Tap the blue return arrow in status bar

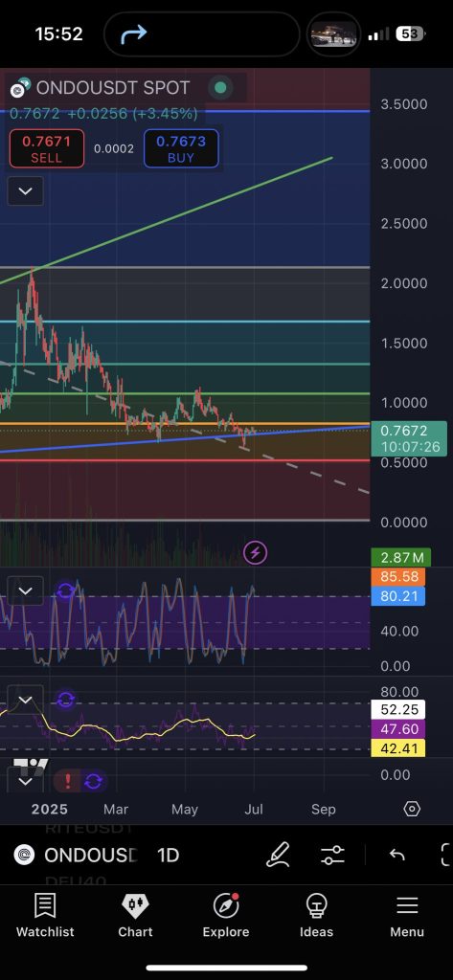(x=133, y=33)
